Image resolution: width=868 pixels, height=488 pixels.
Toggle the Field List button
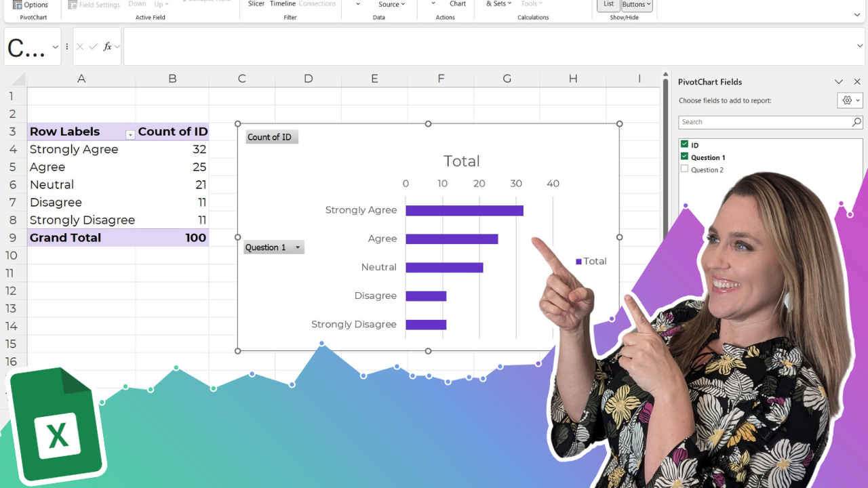[x=608, y=5]
